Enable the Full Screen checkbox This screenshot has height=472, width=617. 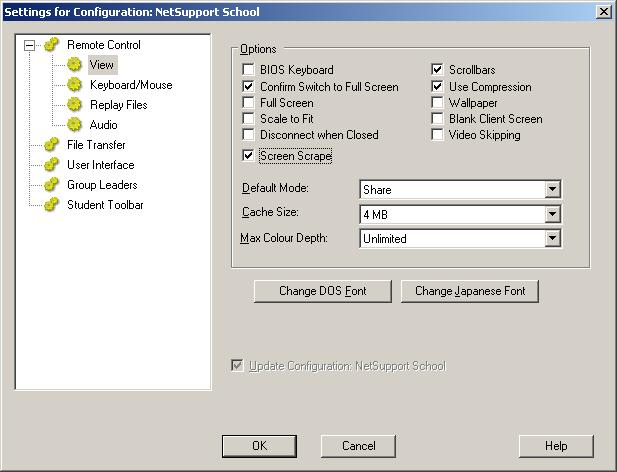click(x=248, y=102)
